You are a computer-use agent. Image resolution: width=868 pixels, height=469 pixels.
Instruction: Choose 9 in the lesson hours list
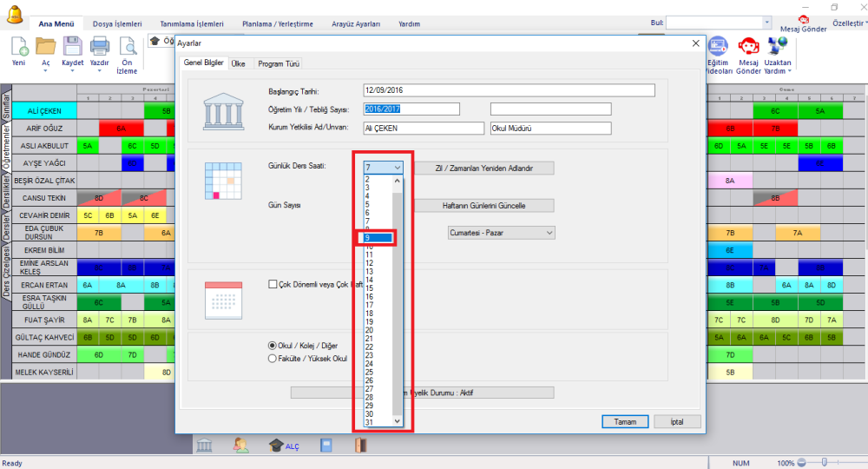click(x=378, y=238)
